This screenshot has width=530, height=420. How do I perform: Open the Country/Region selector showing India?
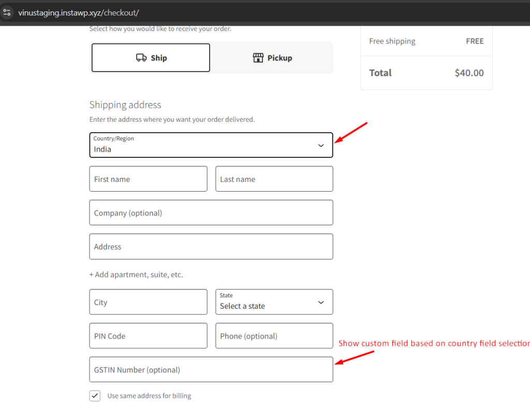coord(211,145)
